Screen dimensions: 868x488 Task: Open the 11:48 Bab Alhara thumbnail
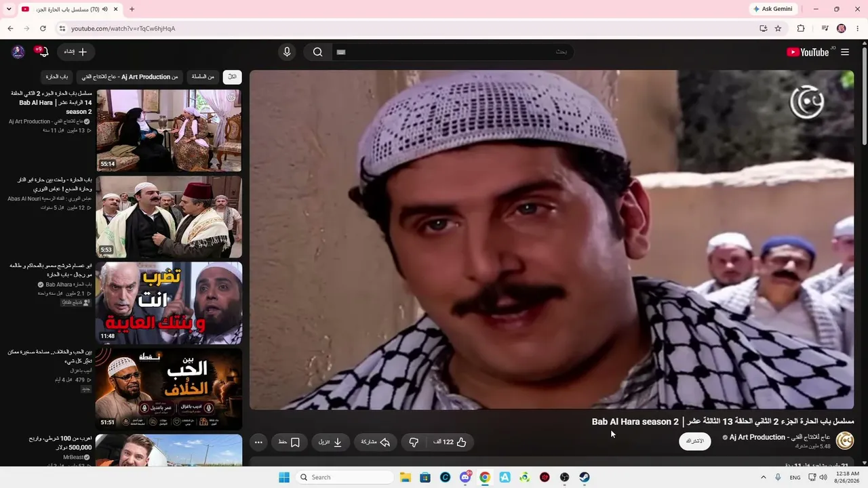pyautogui.click(x=169, y=303)
